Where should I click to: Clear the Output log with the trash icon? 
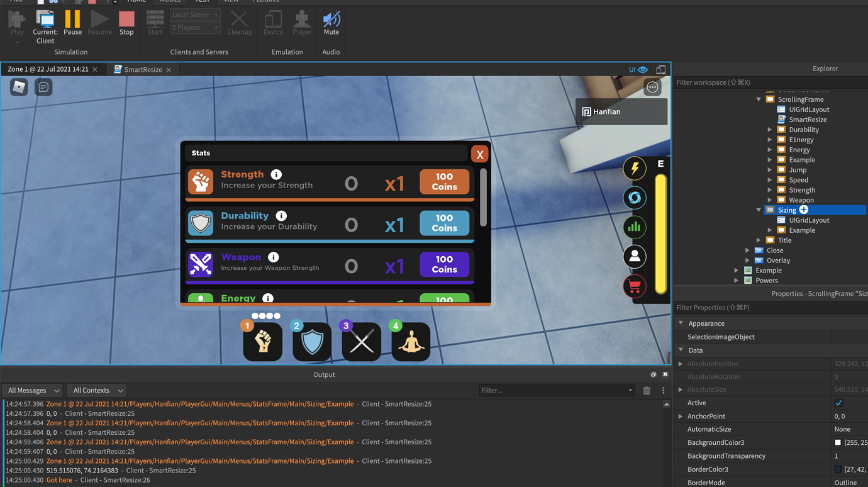point(648,390)
